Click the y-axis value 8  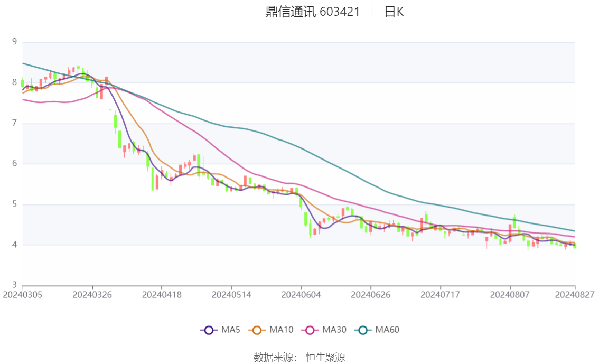click(x=14, y=82)
